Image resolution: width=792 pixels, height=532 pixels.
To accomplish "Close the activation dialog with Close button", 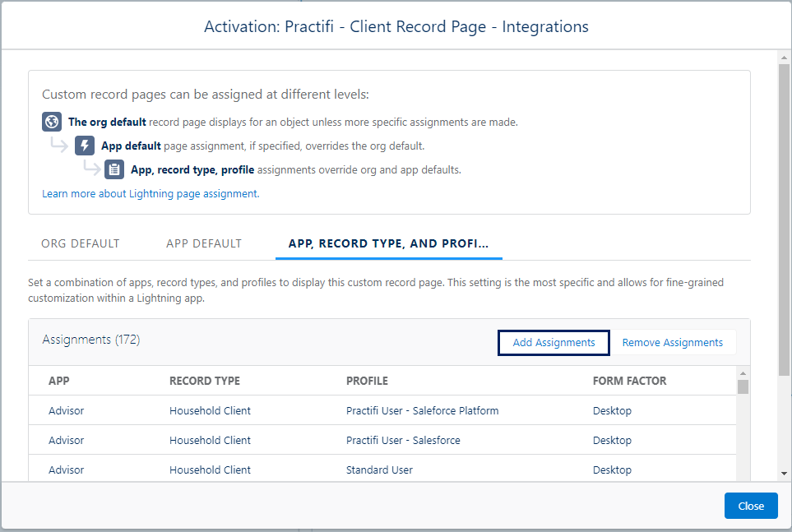I will (x=751, y=506).
